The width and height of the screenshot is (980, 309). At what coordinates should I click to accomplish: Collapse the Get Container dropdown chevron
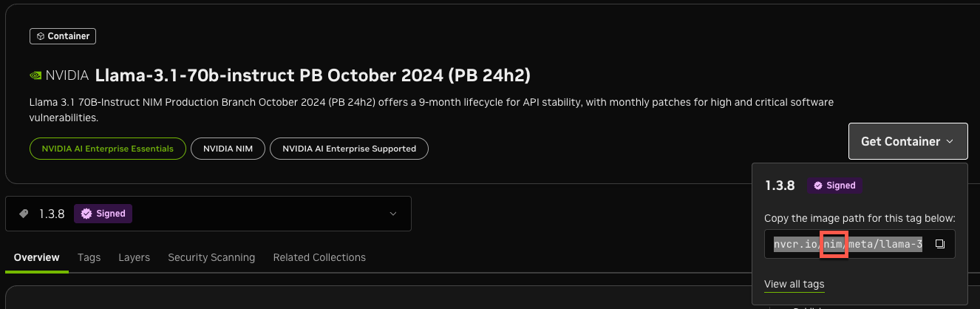pyautogui.click(x=950, y=141)
